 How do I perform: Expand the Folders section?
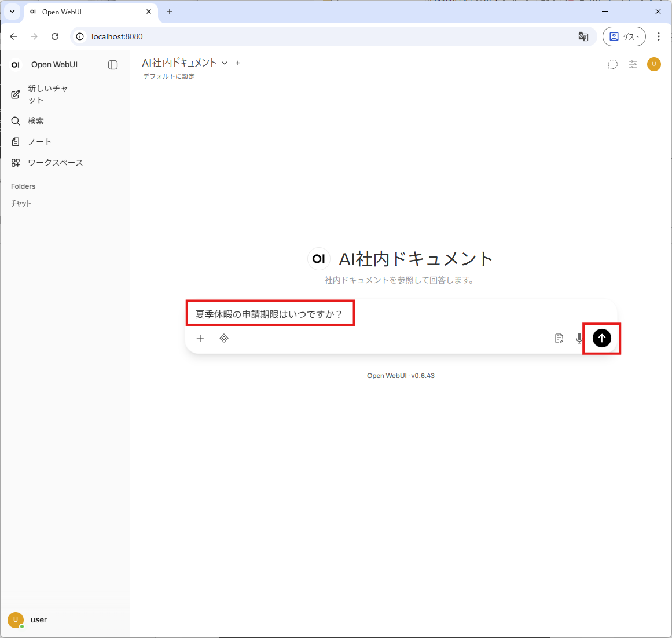click(23, 186)
